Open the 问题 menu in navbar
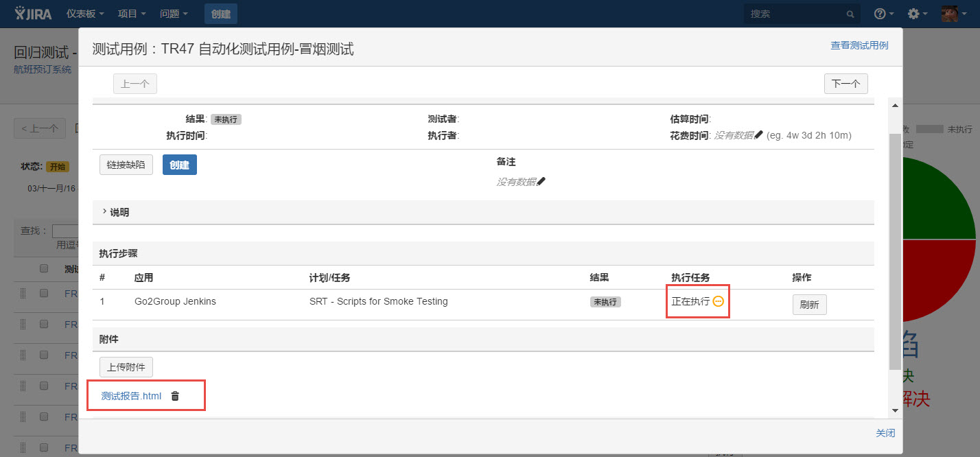The image size is (980, 457). point(174,14)
